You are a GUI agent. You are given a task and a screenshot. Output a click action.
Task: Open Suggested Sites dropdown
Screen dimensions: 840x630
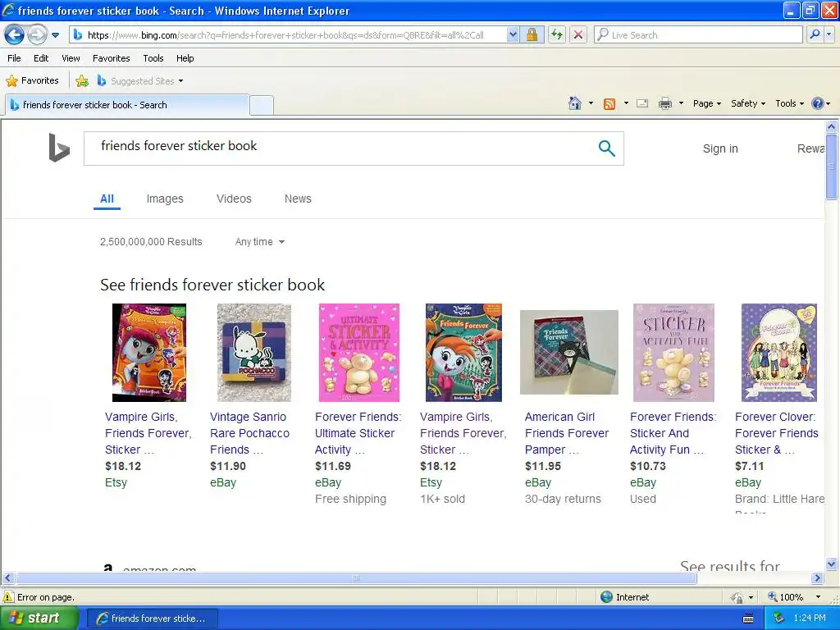[140, 81]
